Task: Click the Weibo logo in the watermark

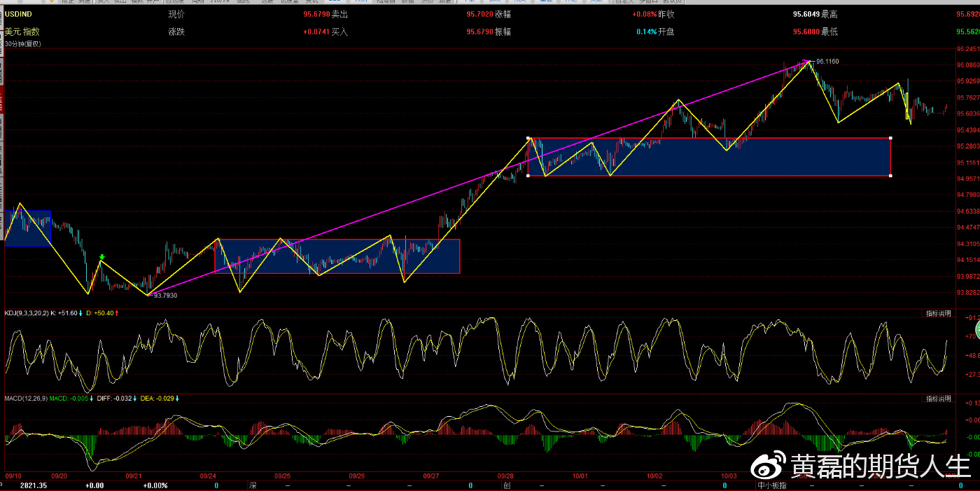Action: pyautogui.click(x=770, y=465)
